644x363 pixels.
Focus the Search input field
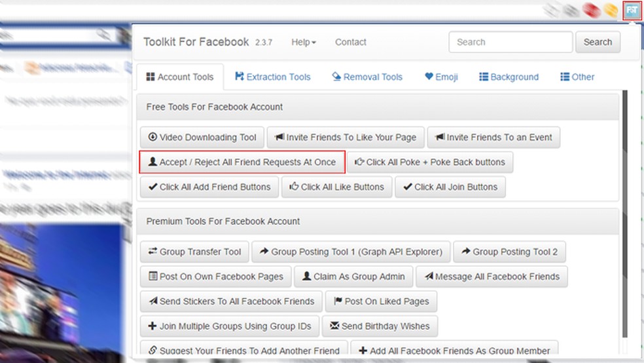point(510,42)
